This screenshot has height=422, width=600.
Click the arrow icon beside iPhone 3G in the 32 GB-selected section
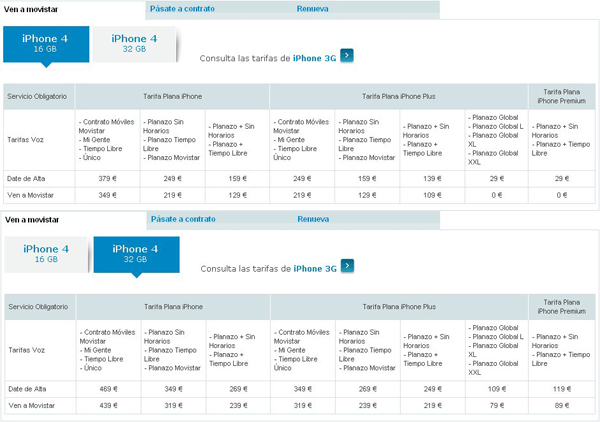347,266
